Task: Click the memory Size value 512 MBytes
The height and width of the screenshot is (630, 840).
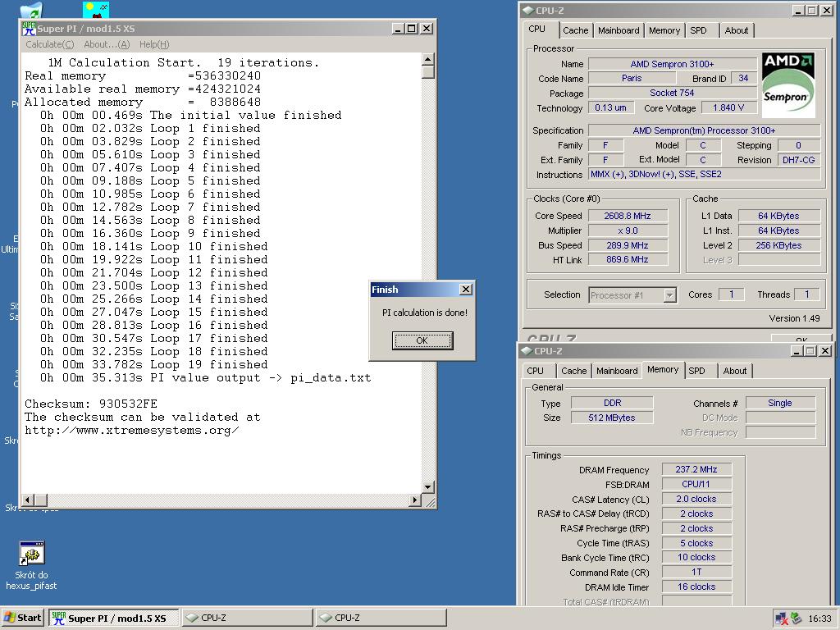Action: 612,418
